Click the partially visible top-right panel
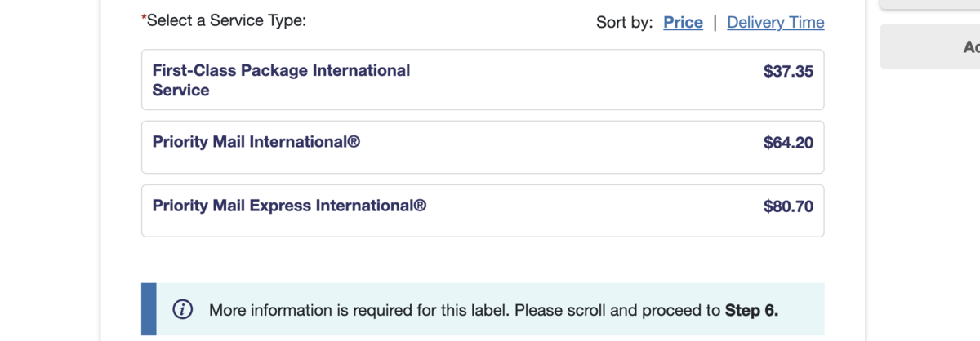This screenshot has height=341, width=980. pyautogui.click(x=930, y=4)
